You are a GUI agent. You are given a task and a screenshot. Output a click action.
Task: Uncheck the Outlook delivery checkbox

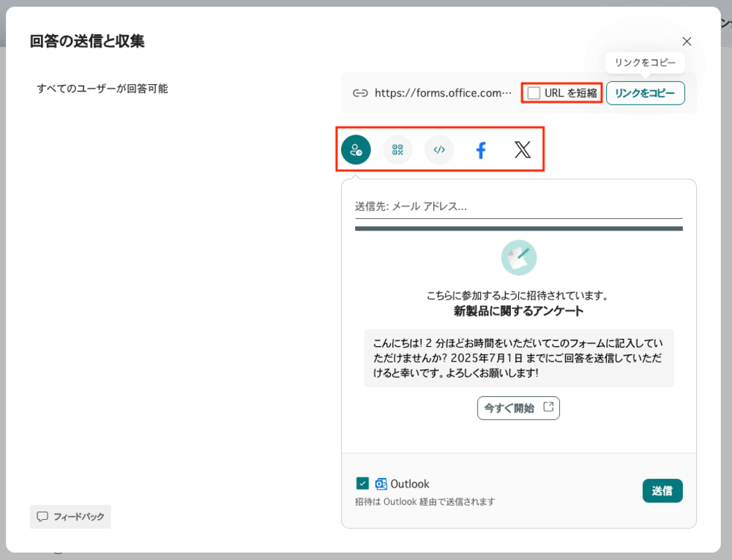[x=362, y=483]
